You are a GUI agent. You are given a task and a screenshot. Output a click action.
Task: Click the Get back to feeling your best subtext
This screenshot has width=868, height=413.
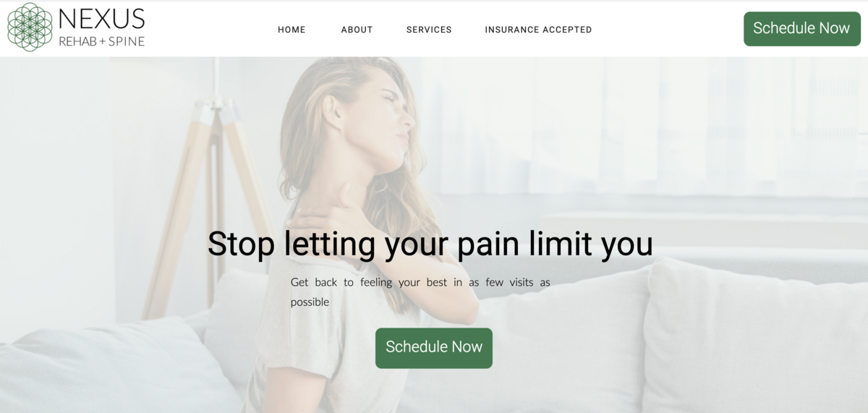(420, 291)
